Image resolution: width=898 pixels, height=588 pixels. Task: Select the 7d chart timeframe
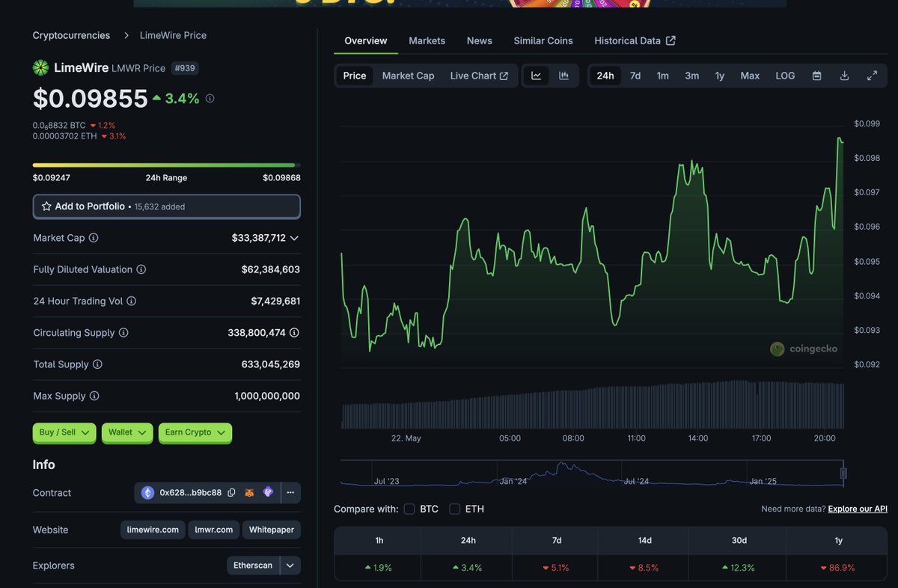coord(635,76)
